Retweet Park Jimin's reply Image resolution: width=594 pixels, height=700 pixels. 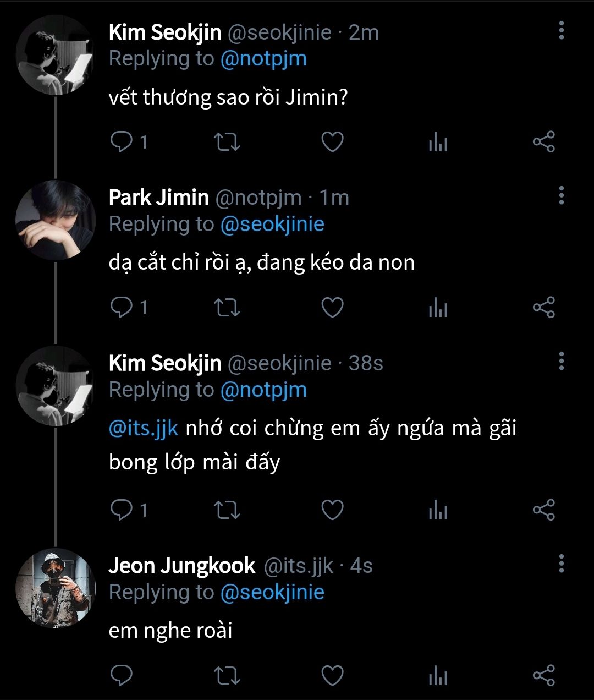[x=226, y=307]
